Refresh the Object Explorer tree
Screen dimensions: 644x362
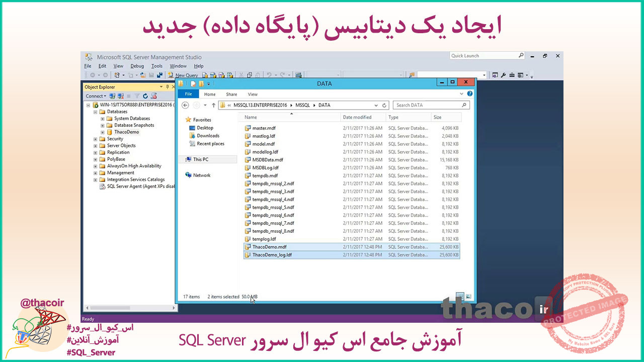[x=145, y=96]
